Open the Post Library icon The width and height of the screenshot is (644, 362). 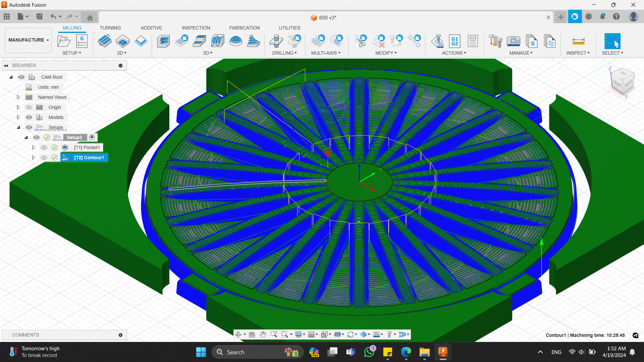(532, 41)
